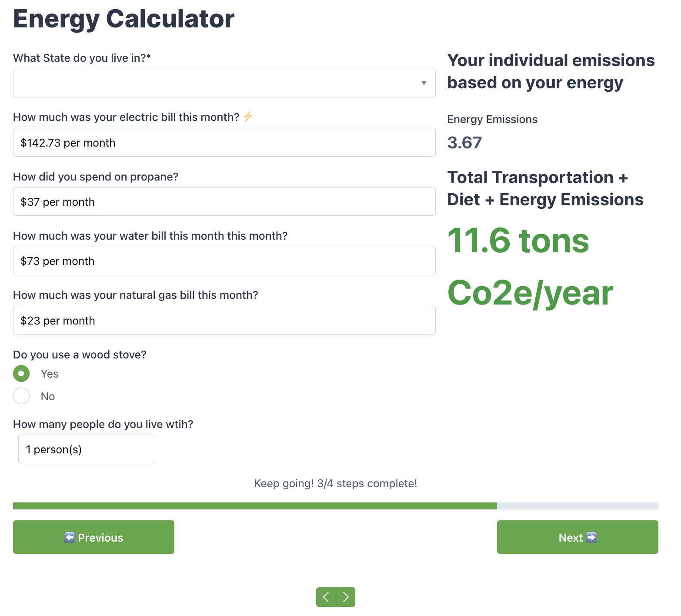Image resolution: width=681 pixels, height=616 pixels.
Task: Select No for wood stove
Action: (21, 396)
